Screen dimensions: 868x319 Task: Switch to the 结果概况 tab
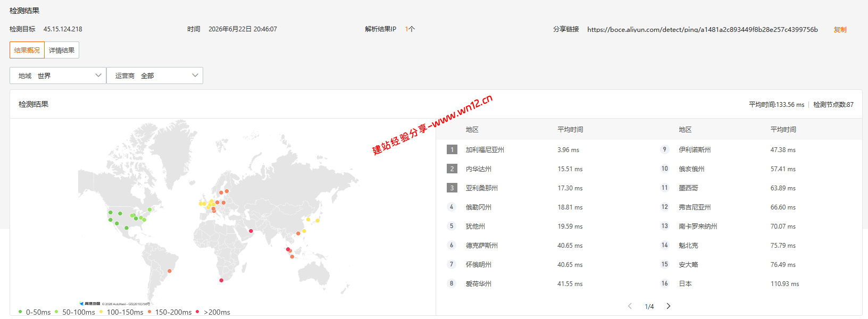pyautogui.click(x=27, y=50)
